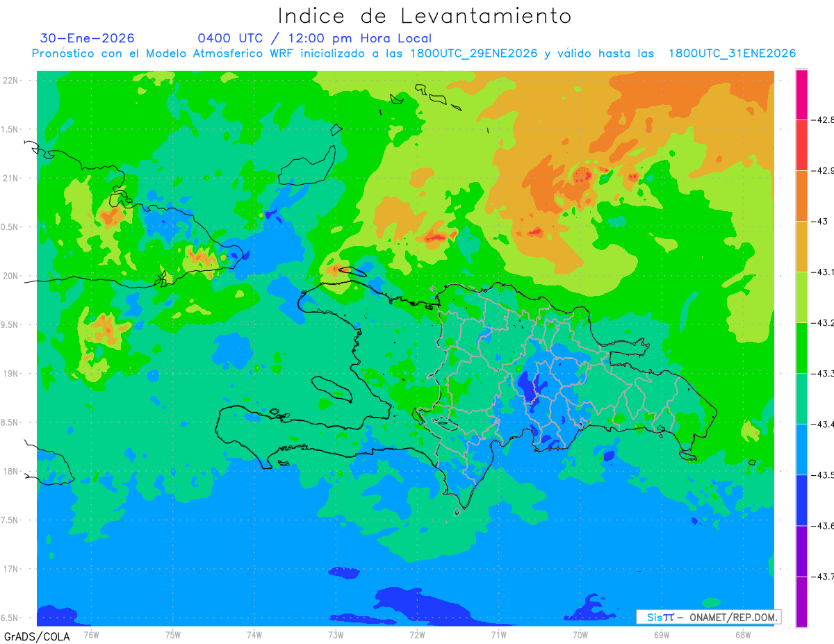Click the legend value "-42.8"

coord(824,120)
